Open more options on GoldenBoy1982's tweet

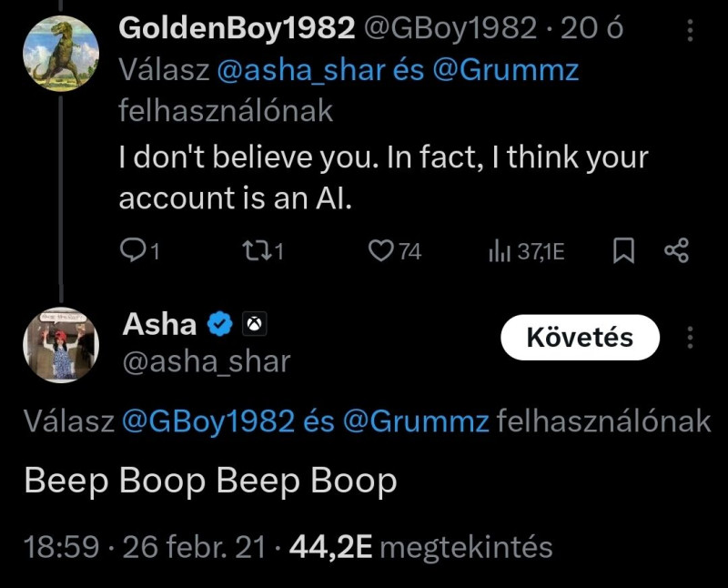689,31
